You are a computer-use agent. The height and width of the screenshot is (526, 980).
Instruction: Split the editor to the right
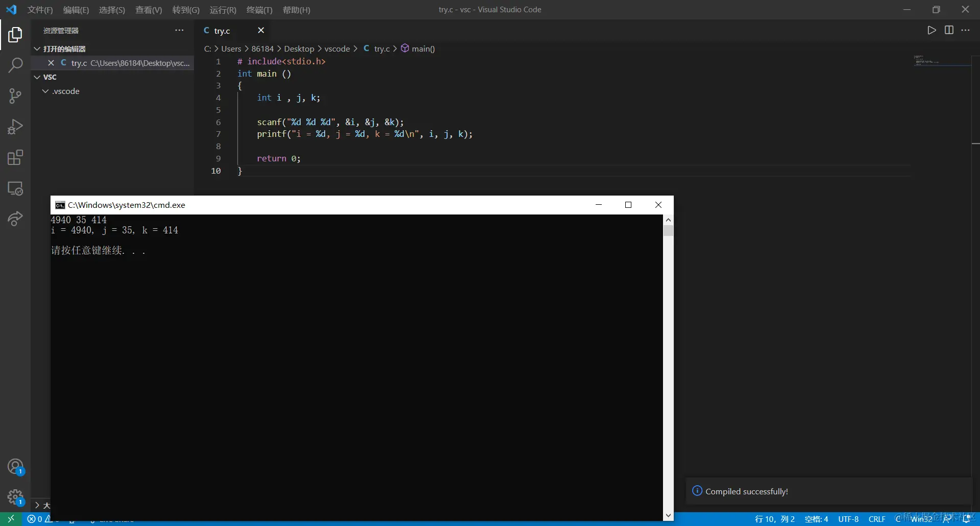click(949, 30)
